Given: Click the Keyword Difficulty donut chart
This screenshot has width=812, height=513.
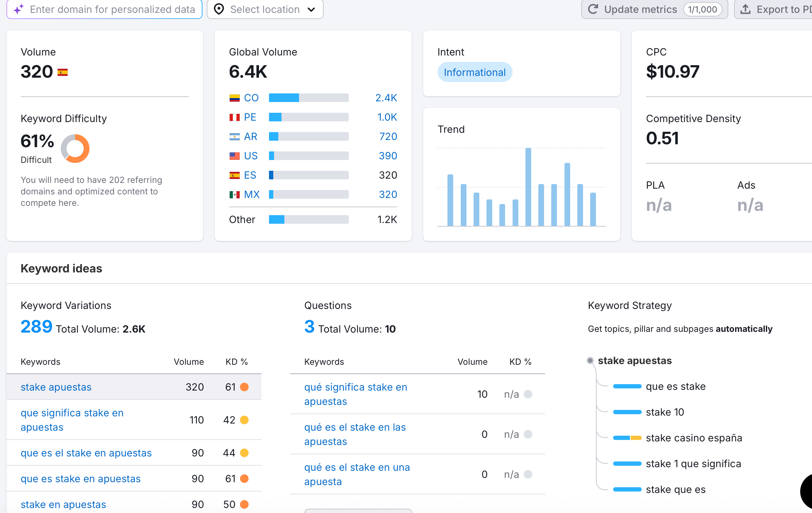Looking at the screenshot, I should click(75, 149).
